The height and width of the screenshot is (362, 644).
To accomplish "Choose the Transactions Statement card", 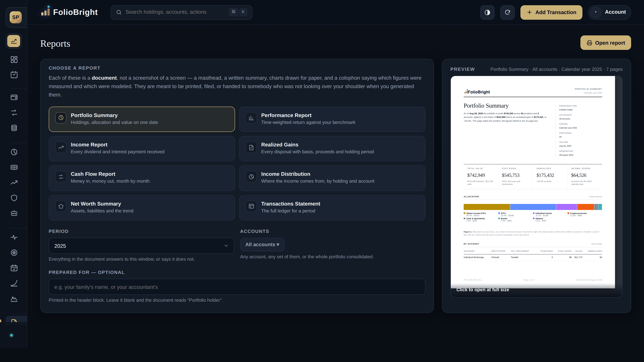I will coord(332,208).
